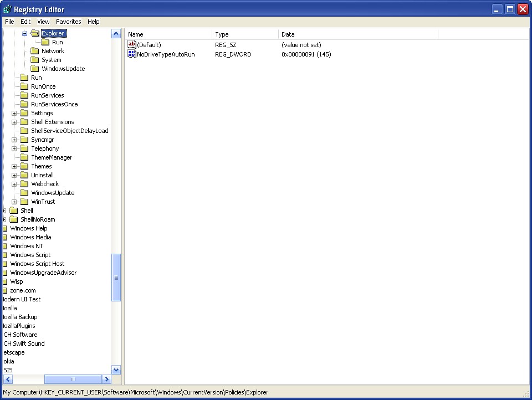This screenshot has width=532, height=400.
Task: Select the System key folder icon
Action: click(34, 60)
